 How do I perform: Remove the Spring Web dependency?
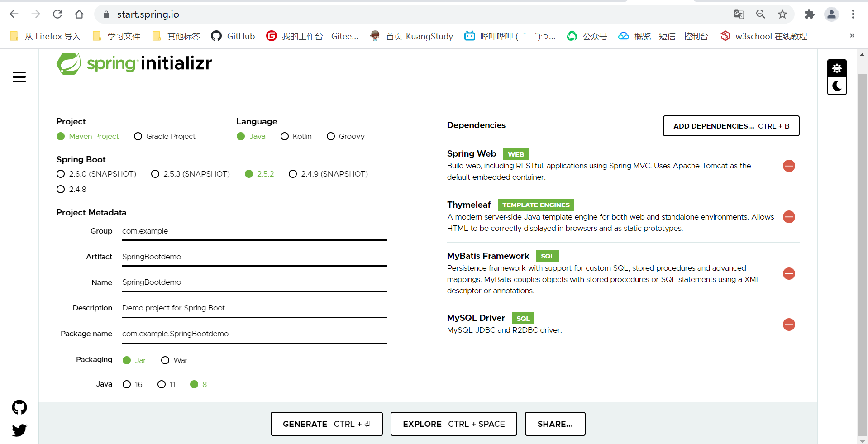(789, 166)
